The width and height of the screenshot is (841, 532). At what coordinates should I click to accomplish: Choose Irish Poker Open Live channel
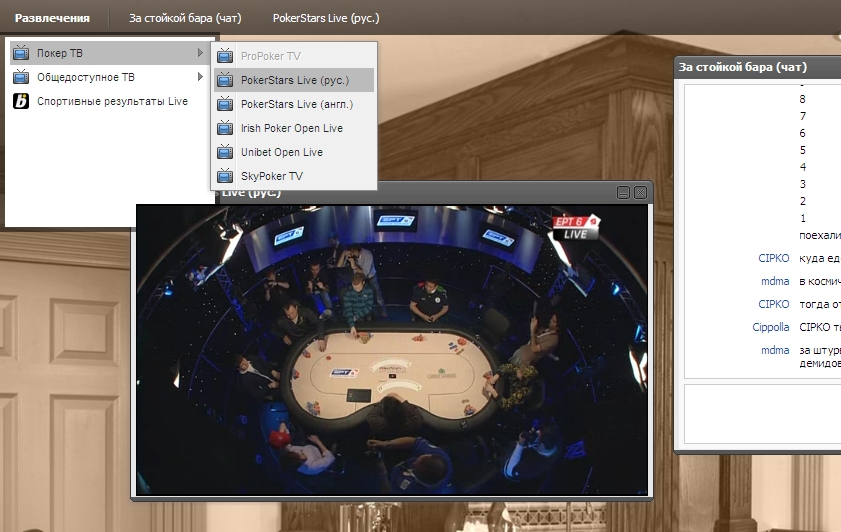(x=294, y=128)
